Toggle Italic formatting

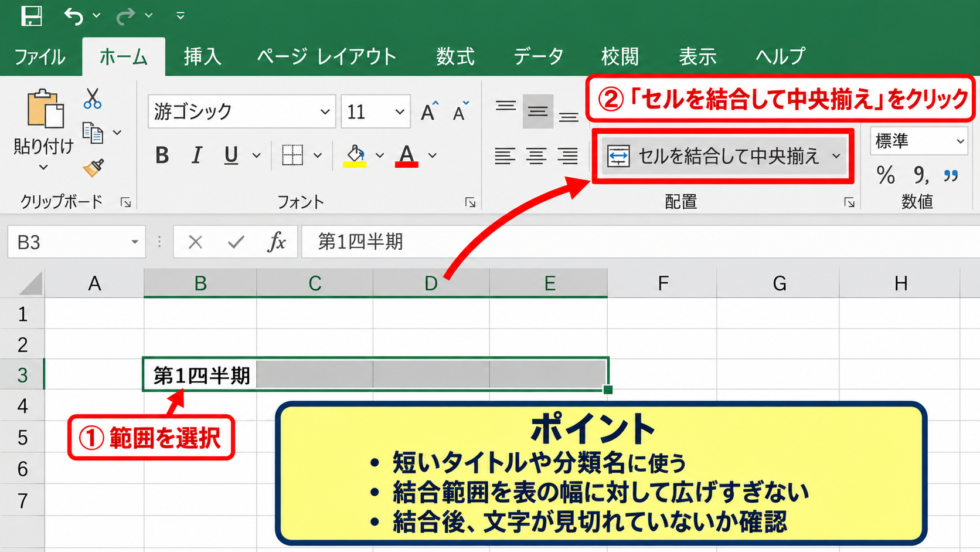coord(197,155)
